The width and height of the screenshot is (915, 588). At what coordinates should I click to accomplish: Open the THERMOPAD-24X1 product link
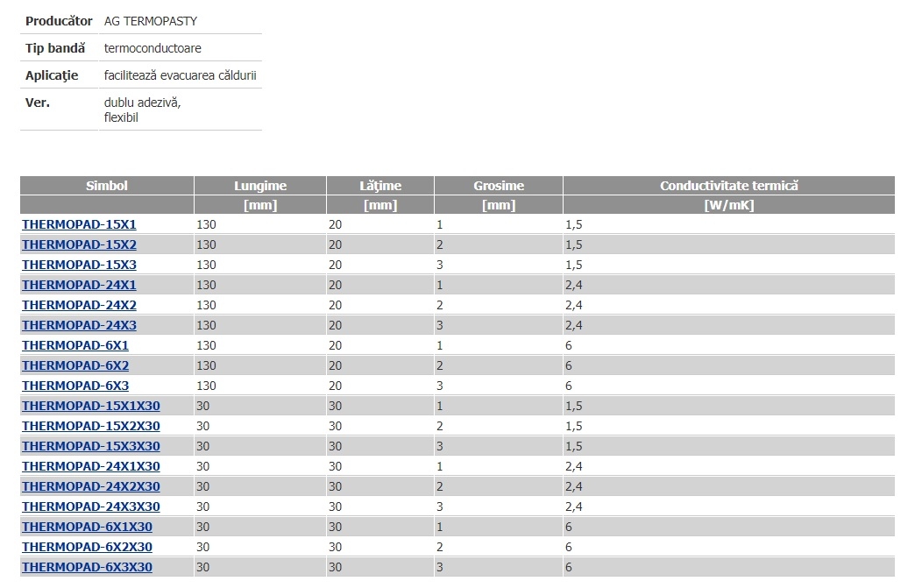click(x=79, y=285)
